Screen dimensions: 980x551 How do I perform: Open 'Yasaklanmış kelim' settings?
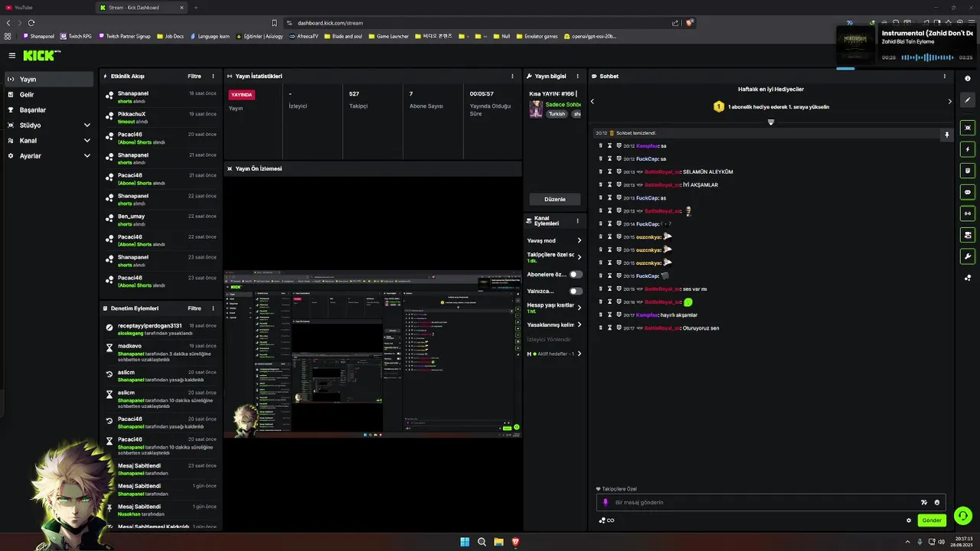(x=554, y=324)
